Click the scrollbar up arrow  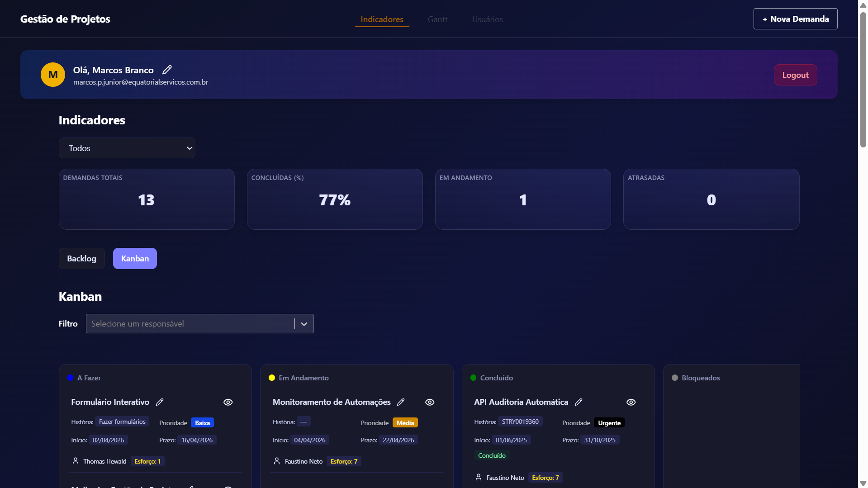[863, 5]
